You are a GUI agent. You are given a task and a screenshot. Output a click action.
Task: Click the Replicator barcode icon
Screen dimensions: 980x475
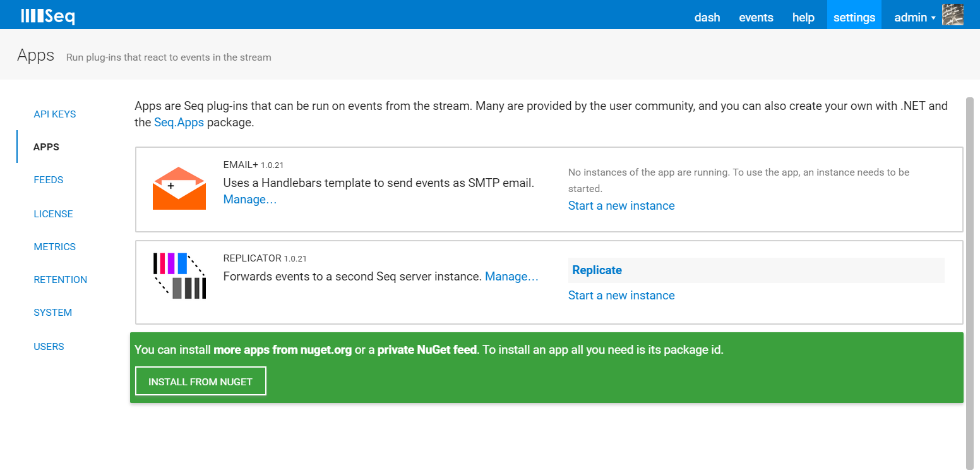(179, 275)
